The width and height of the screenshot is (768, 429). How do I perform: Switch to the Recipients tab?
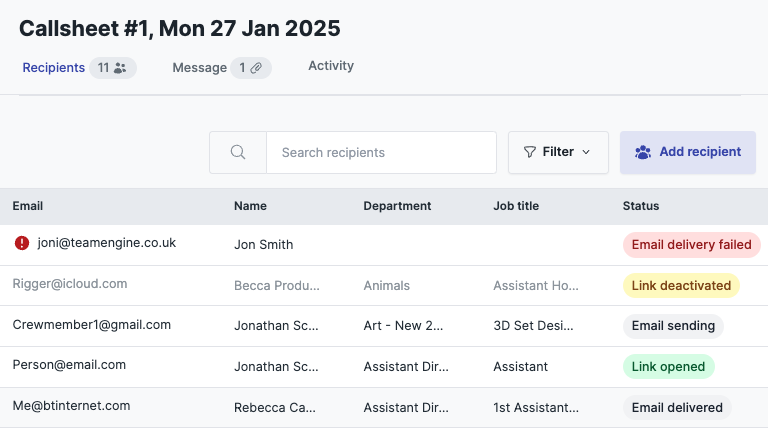[x=54, y=68]
